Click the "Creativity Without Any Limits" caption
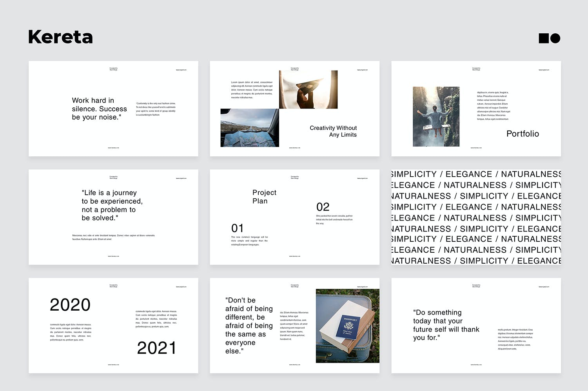The height and width of the screenshot is (391, 588). click(333, 131)
